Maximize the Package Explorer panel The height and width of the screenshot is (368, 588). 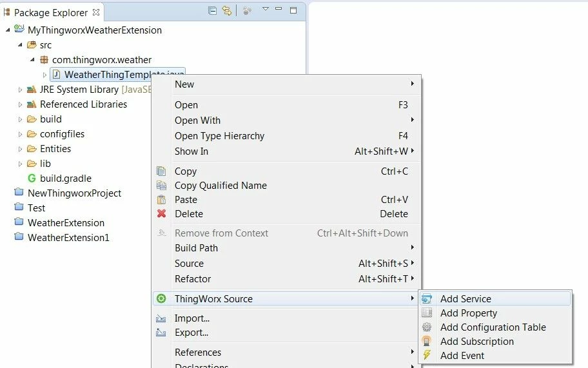click(x=293, y=10)
